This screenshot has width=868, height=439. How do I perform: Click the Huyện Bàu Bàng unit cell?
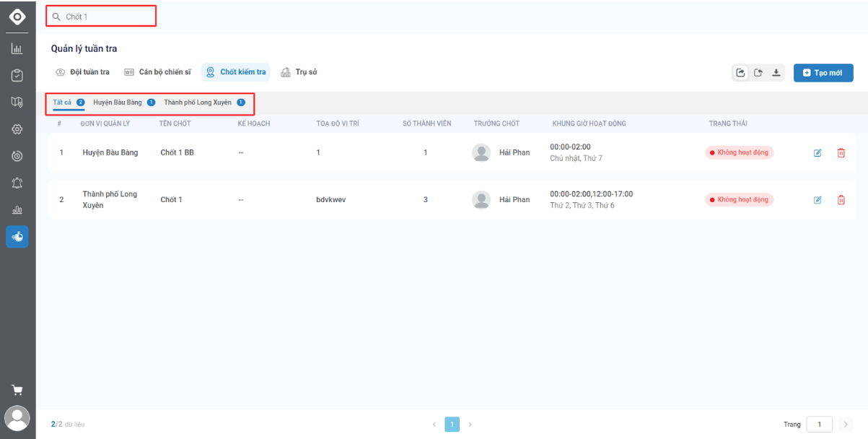[110, 153]
